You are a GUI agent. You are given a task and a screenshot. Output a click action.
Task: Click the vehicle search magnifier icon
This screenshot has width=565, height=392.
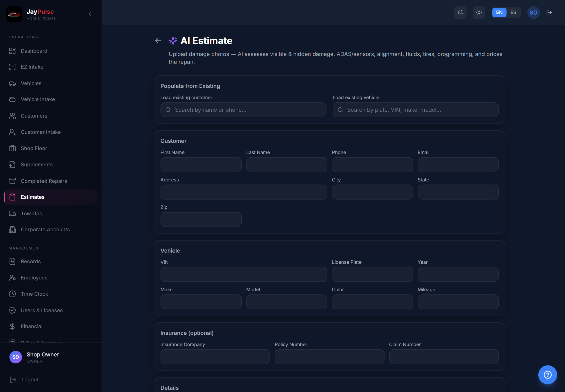click(340, 110)
